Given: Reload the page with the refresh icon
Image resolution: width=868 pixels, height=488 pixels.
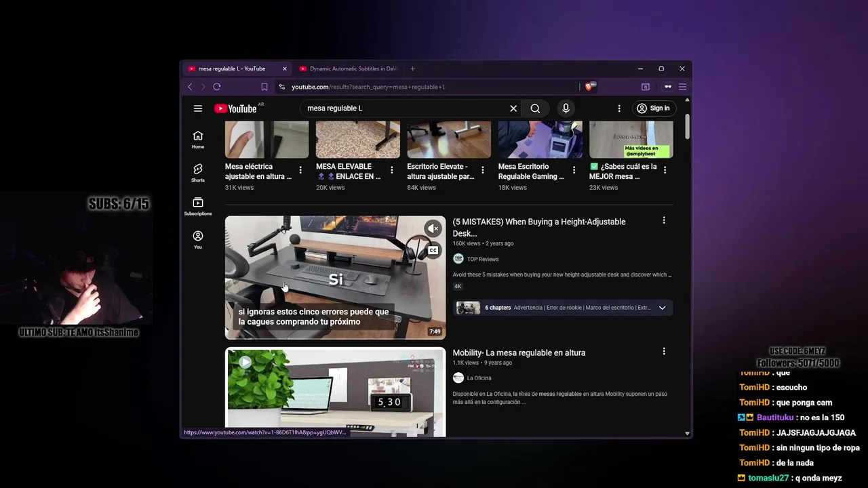Looking at the screenshot, I should coord(217,87).
